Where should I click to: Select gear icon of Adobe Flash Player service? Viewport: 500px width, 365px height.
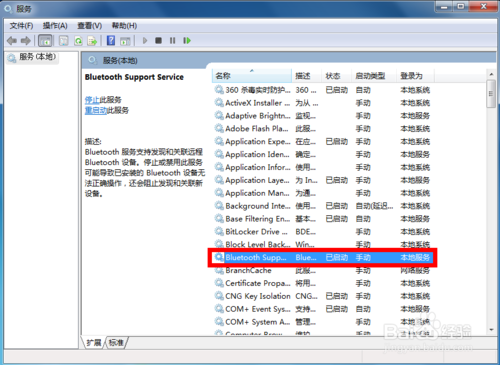coord(219,128)
